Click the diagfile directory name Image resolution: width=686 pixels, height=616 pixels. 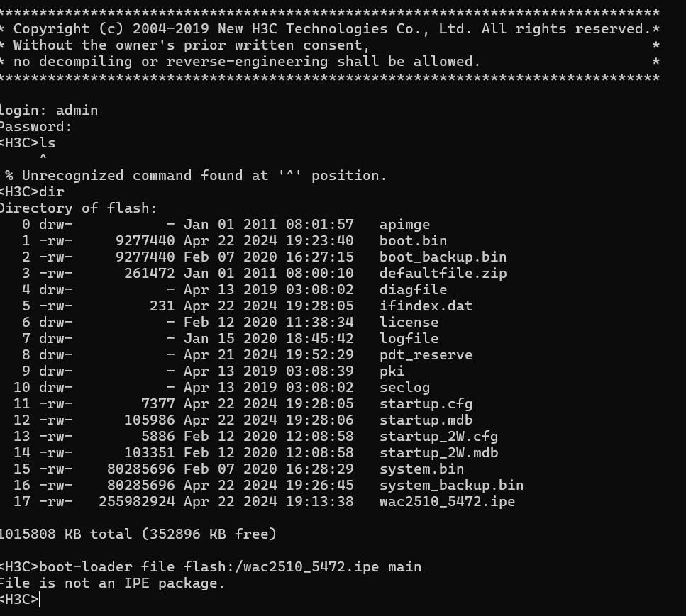(x=413, y=289)
